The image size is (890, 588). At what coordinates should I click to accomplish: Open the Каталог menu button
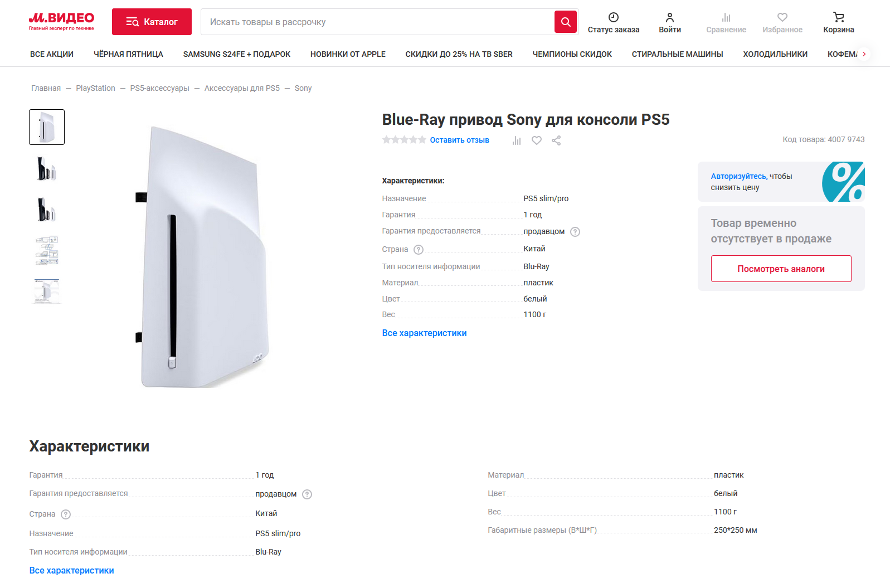pyautogui.click(x=152, y=22)
